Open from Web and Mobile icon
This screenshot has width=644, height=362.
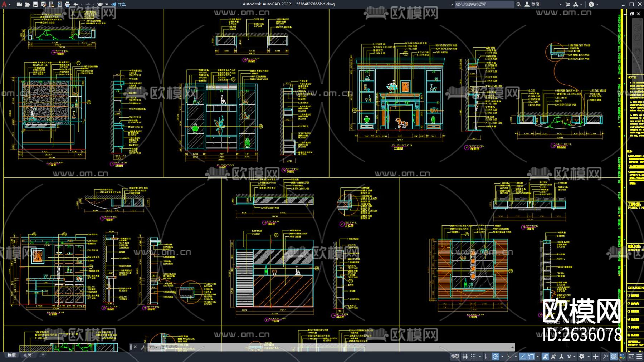pos(52,4)
